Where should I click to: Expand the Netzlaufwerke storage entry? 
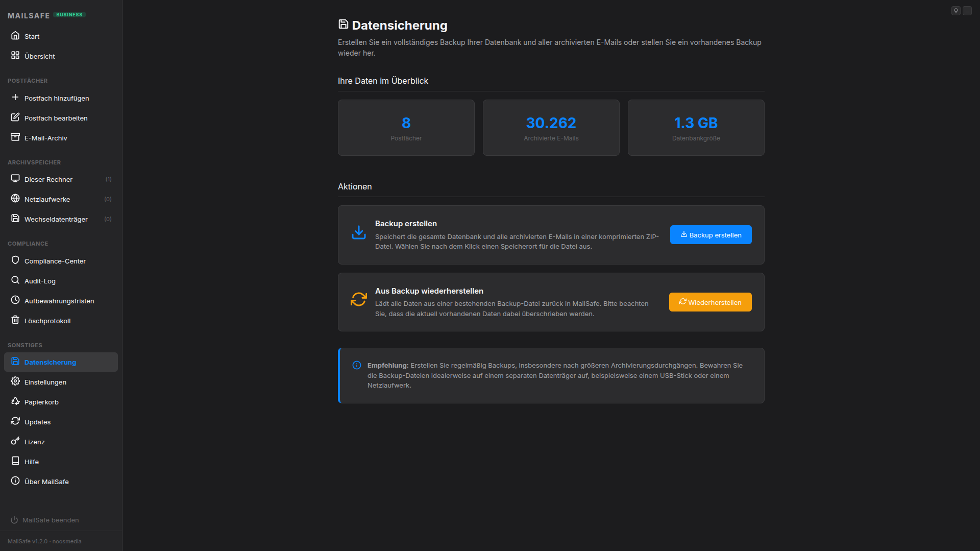tap(47, 199)
